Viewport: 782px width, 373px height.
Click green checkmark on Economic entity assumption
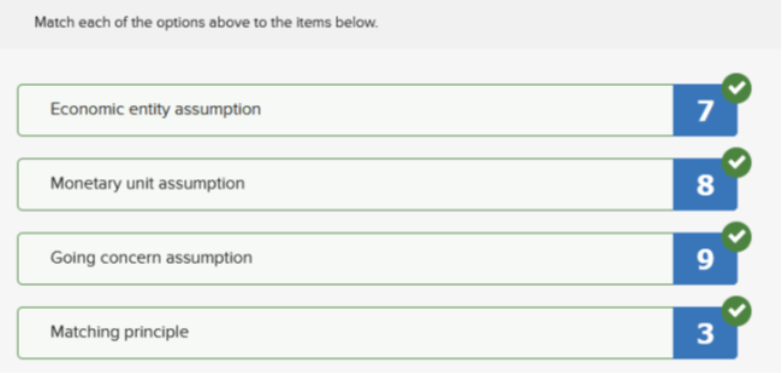[x=737, y=88]
